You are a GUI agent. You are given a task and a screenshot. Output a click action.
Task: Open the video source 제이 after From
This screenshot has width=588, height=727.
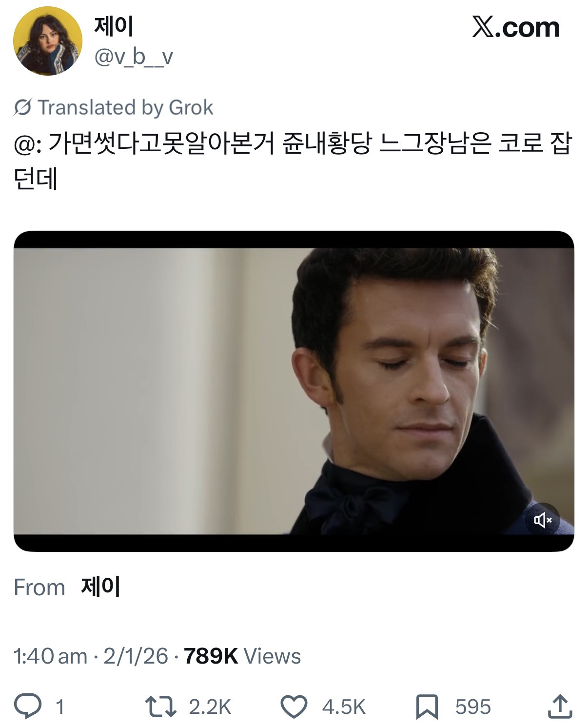101,587
